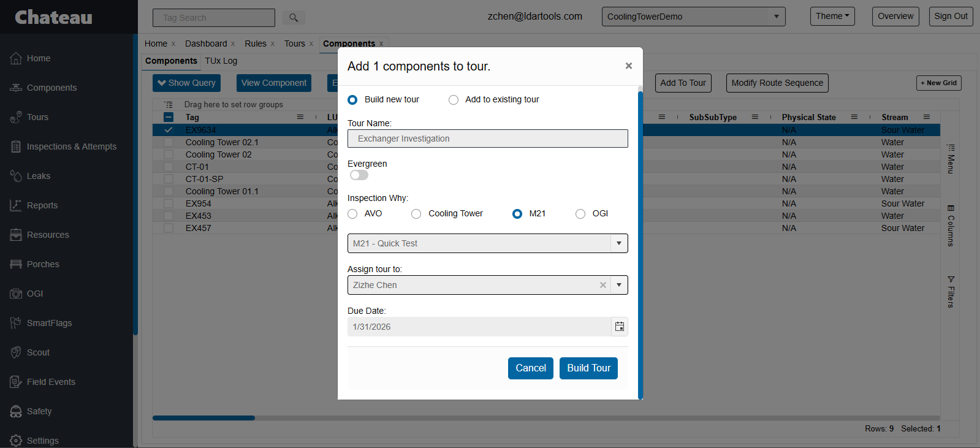Expand the M21 - Quick Test dropdown
Image resolution: width=980 pixels, height=448 pixels.
[619, 243]
